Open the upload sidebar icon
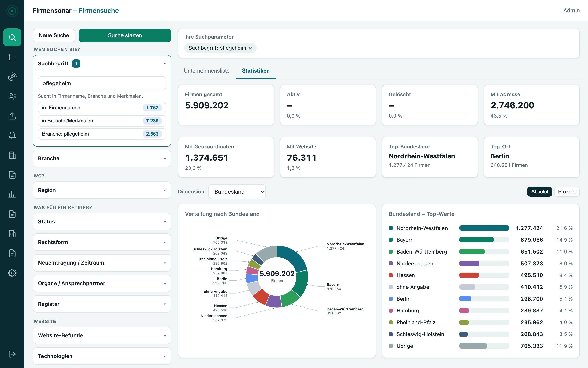This screenshot has height=368, width=588. pos(12,116)
